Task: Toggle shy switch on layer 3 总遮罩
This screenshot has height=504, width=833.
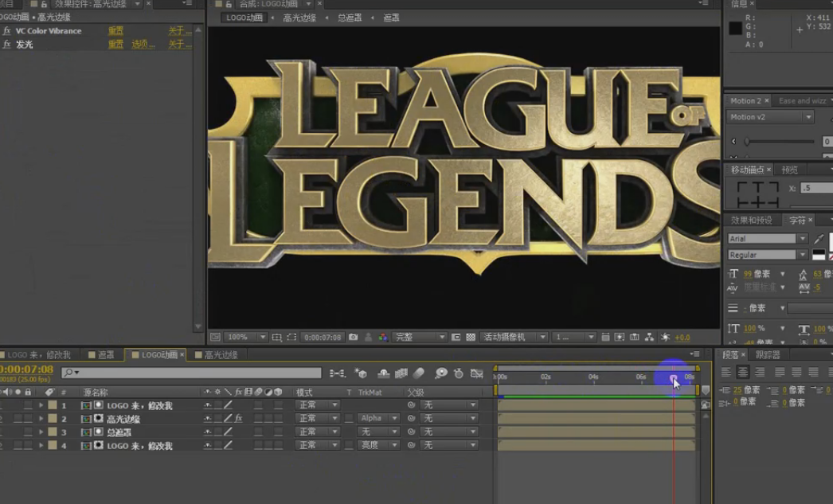Action: pos(207,432)
